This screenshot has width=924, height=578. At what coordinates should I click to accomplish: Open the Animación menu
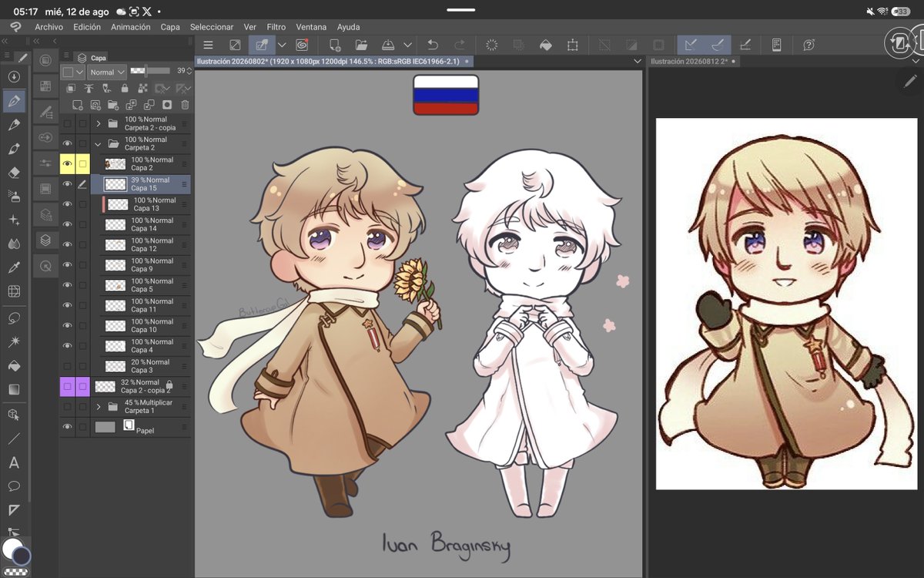click(131, 27)
